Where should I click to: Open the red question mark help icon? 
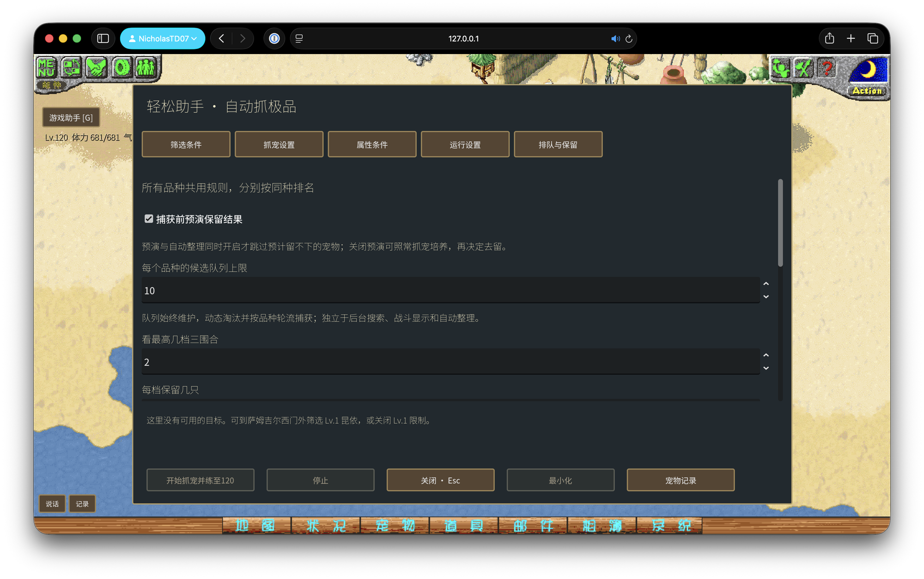827,68
